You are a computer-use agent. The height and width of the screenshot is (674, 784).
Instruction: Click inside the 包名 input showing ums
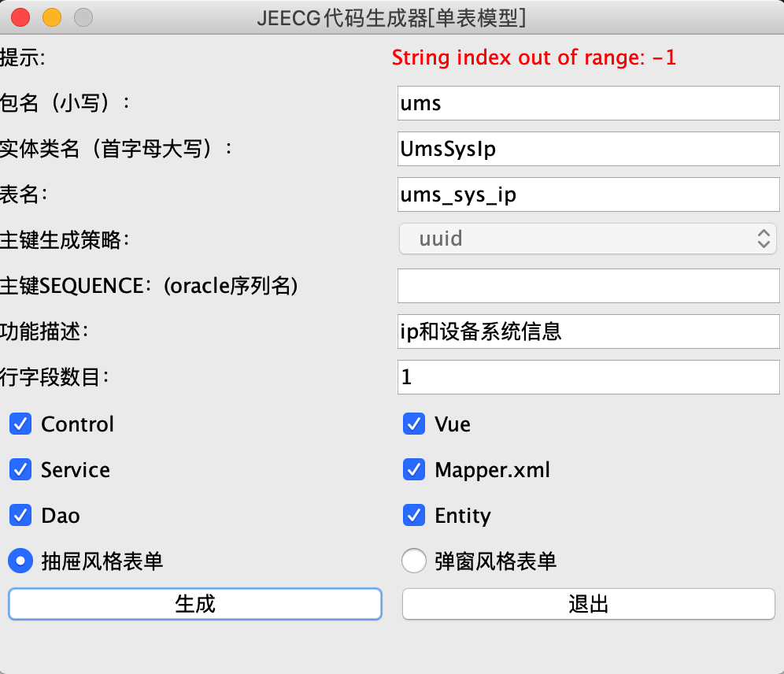[588, 102]
